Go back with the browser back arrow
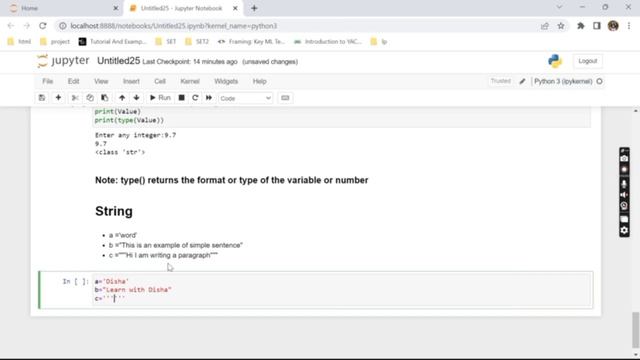The image size is (640, 360). pyautogui.click(x=11, y=26)
